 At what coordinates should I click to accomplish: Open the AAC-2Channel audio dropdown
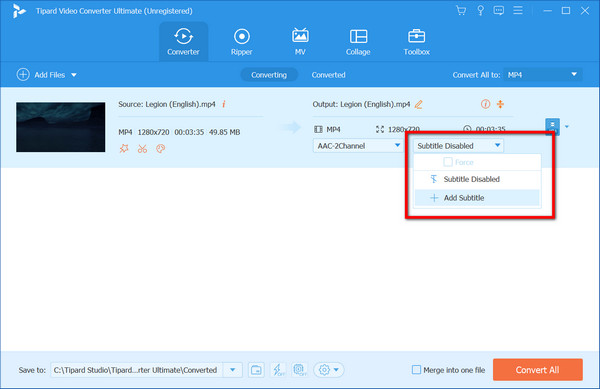[358, 146]
